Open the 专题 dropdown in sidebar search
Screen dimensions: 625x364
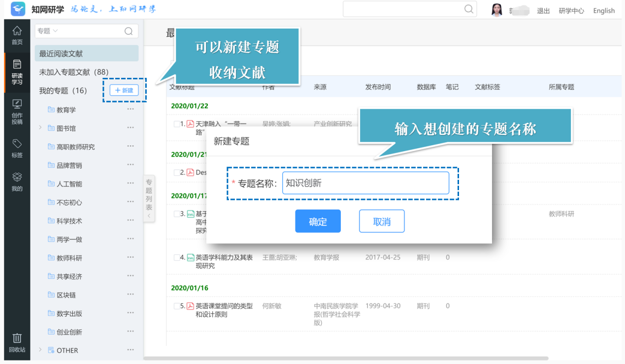48,31
